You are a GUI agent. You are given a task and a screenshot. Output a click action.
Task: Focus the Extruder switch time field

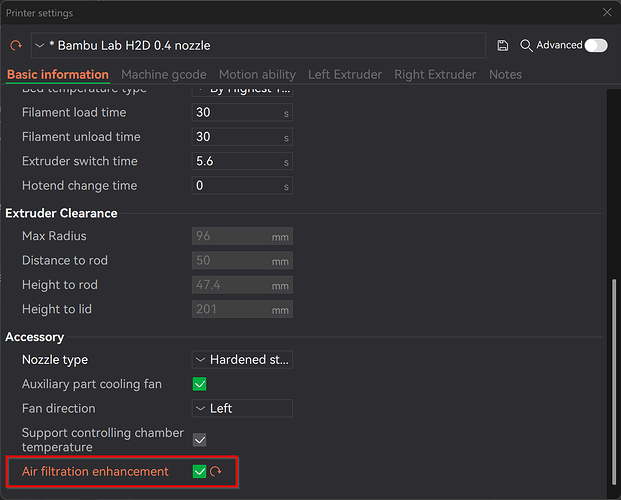point(242,161)
